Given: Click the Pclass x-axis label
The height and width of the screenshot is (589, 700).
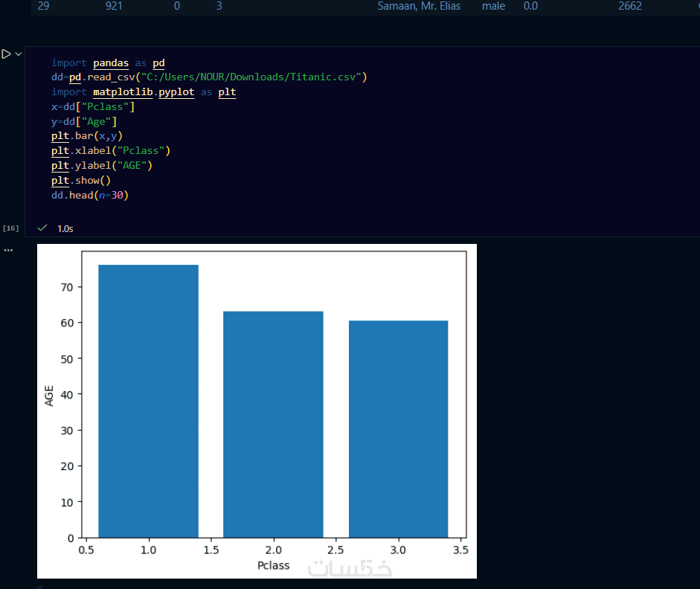Looking at the screenshot, I should [273, 565].
